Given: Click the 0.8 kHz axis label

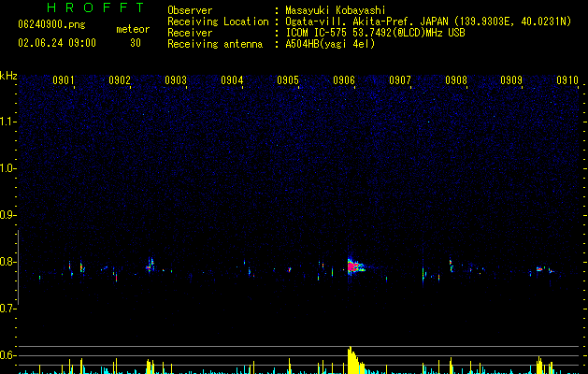Looking at the screenshot, I should click(x=8, y=262).
